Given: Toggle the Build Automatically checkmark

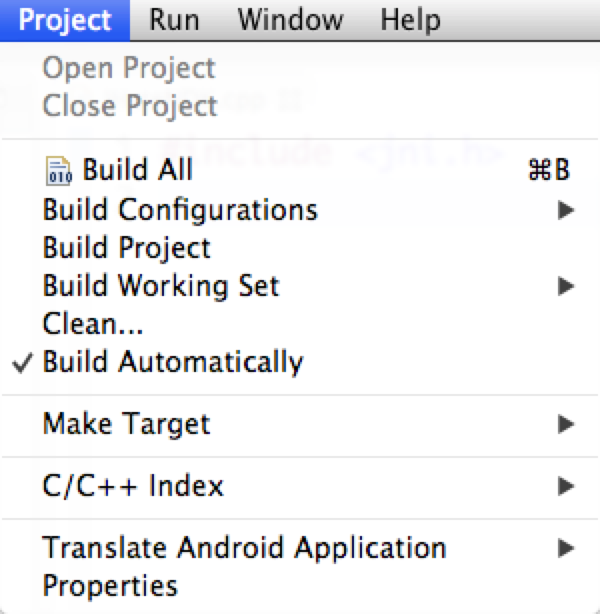Looking at the screenshot, I should [24, 363].
